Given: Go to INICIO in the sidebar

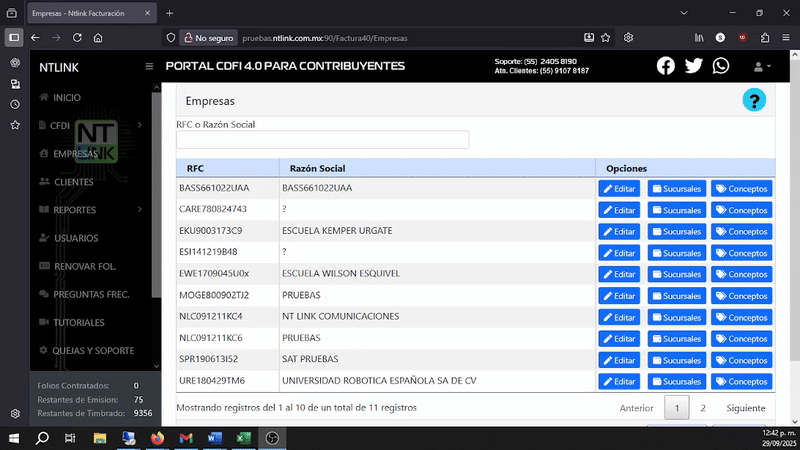Looking at the screenshot, I should (x=67, y=97).
